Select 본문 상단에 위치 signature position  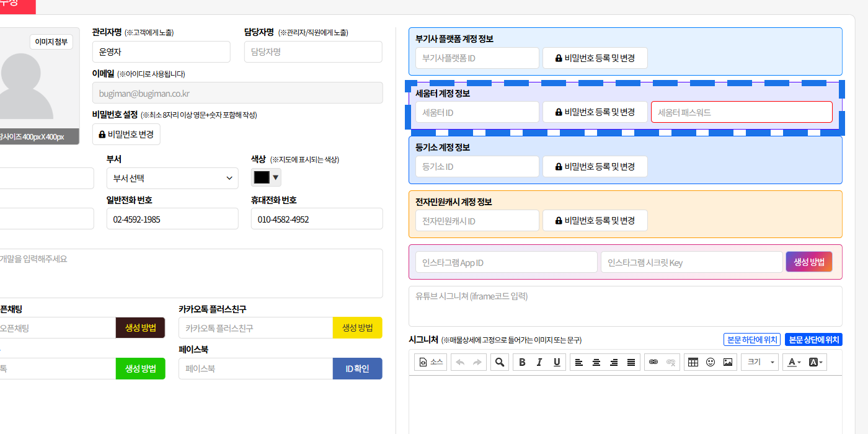[x=813, y=340]
